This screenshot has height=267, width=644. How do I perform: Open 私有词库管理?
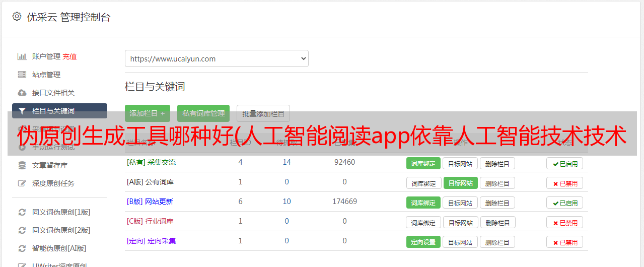pyautogui.click(x=203, y=113)
